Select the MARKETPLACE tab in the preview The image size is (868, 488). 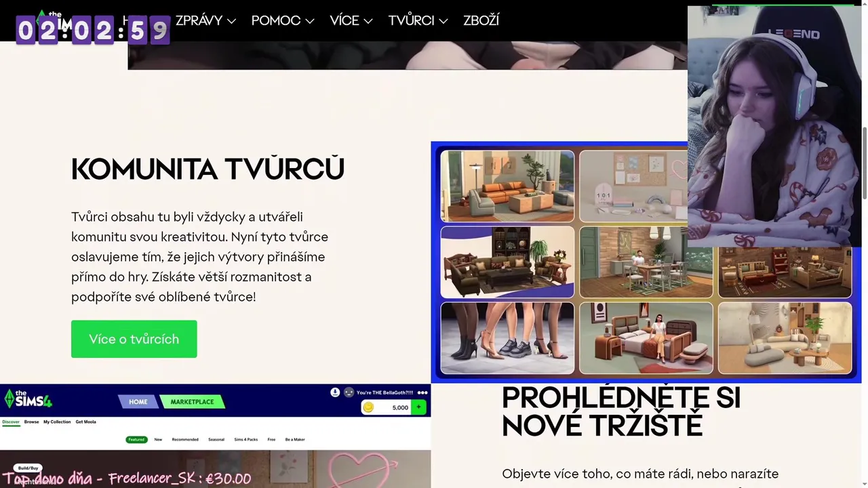coord(192,402)
